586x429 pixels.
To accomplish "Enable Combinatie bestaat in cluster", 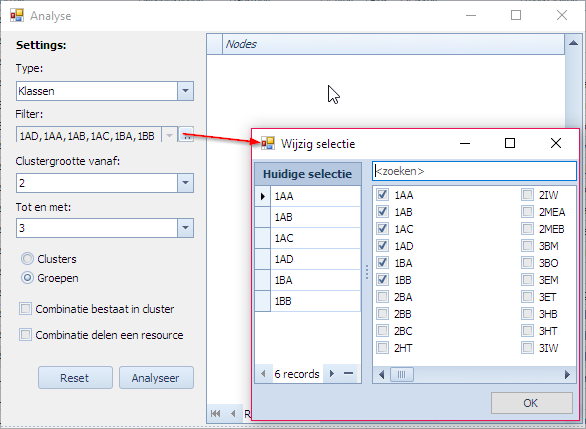I will click(25, 309).
